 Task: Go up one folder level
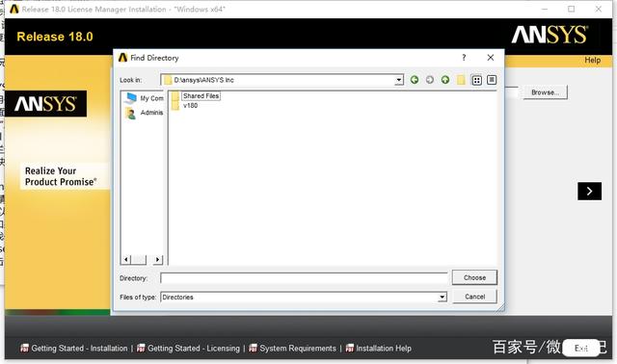pyautogui.click(x=445, y=80)
